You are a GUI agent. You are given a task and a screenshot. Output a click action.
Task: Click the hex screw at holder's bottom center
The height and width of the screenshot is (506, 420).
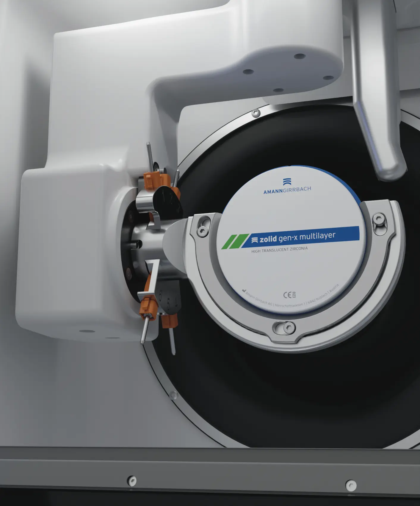(x=288, y=328)
